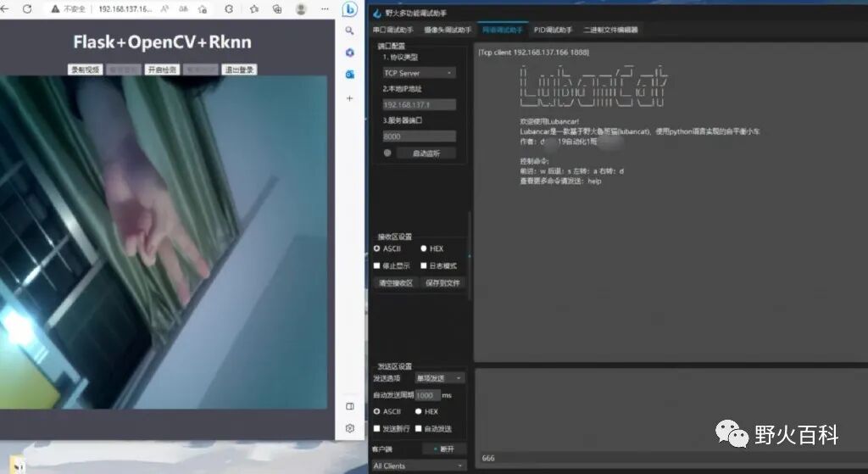868x474 pixels.
Task: Click the left-panel vertical scrollbar
Action: [470, 256]
